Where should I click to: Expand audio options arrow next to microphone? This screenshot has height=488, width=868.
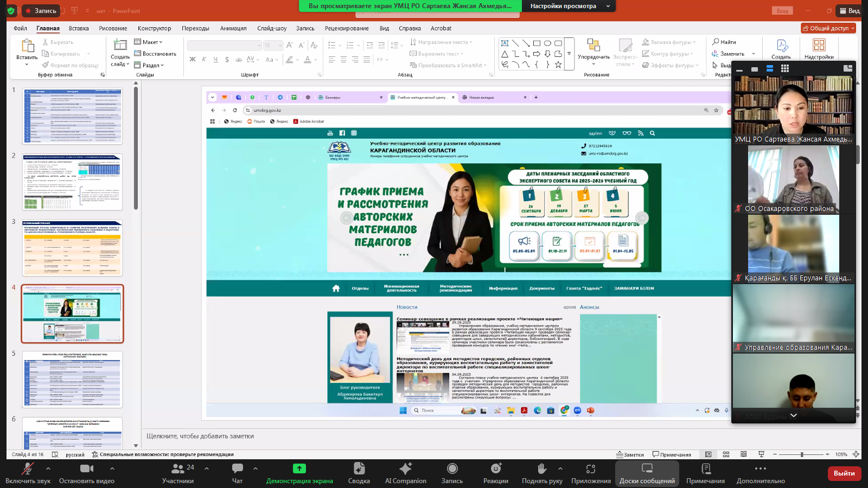(48, 468)
